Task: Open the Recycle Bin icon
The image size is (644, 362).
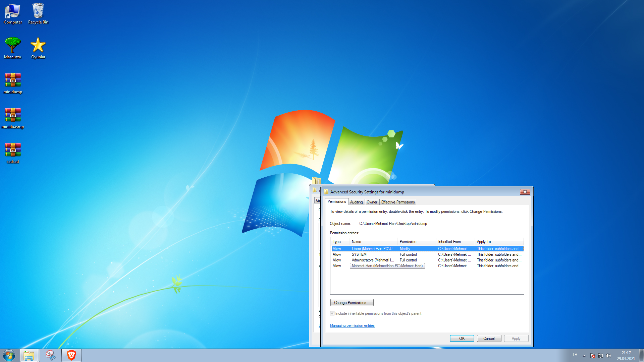Action: pos(38,13)
